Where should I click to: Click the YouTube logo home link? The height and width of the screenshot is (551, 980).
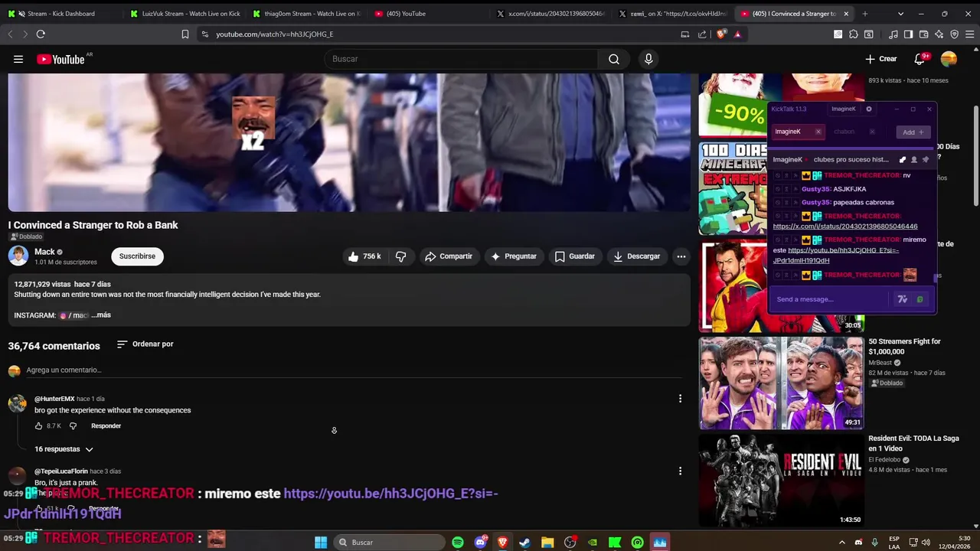60,59
